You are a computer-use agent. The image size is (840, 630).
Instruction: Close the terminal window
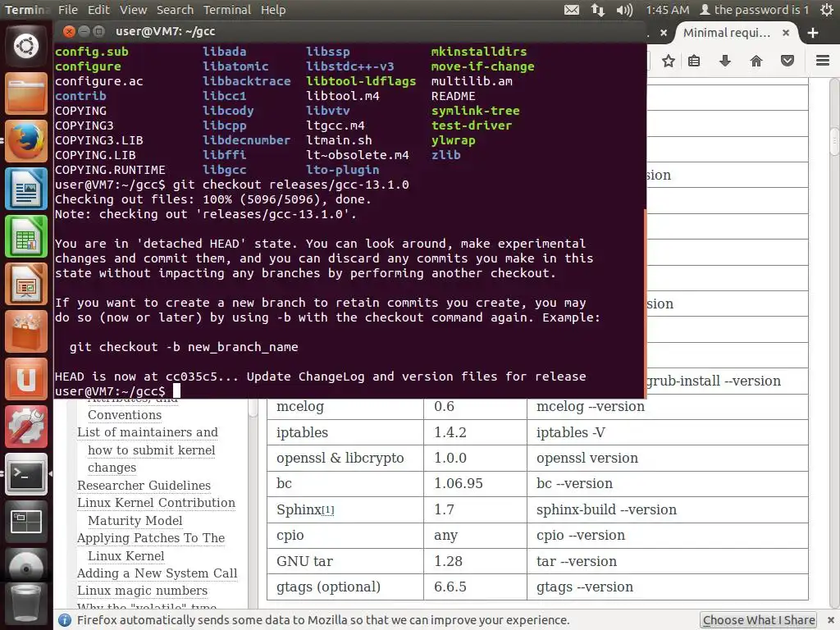[69, 32]
